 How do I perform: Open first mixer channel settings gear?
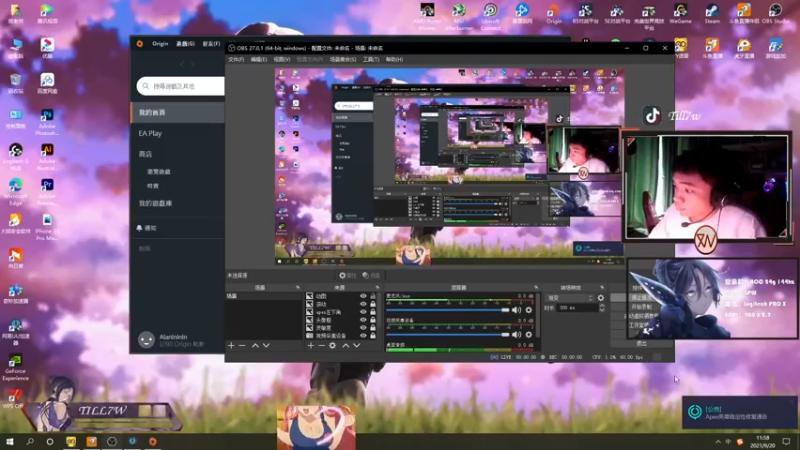529,310
